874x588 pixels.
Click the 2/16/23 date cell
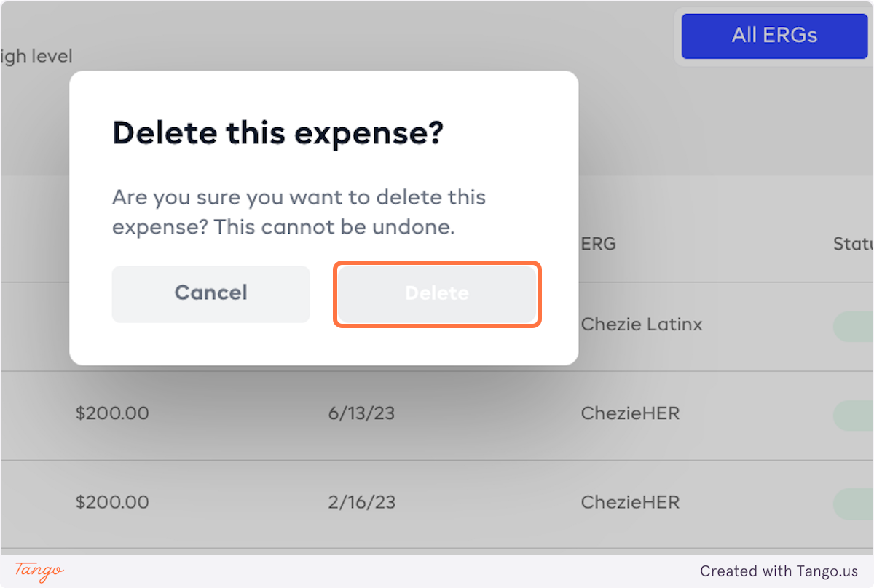361,502
